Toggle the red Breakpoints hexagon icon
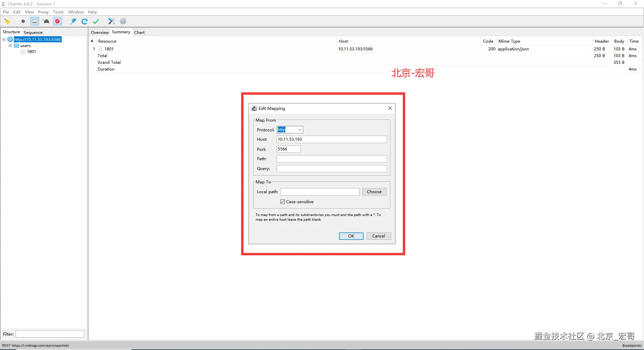The height and width of the screenshot is (350, 644). click(x=58, y=21)
